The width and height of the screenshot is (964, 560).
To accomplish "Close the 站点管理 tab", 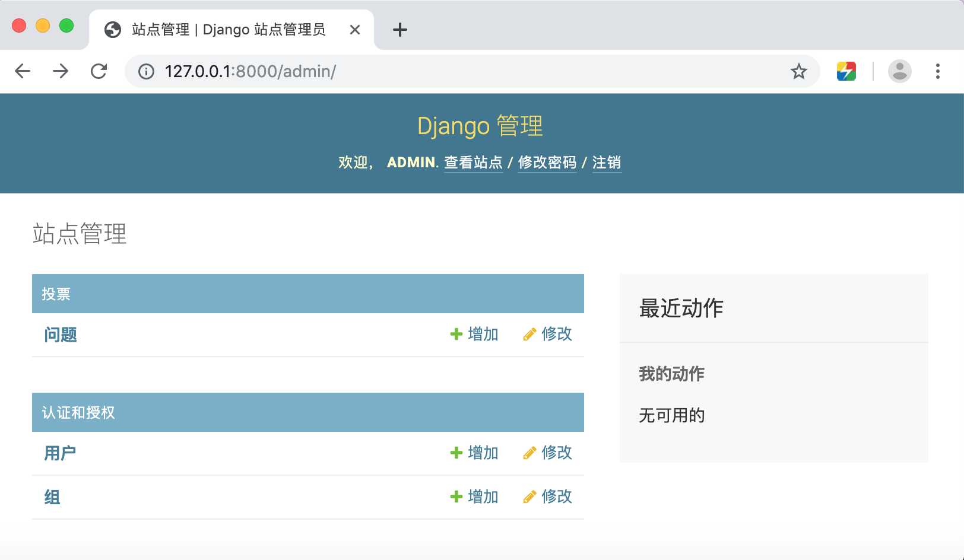I will [355, 30].
